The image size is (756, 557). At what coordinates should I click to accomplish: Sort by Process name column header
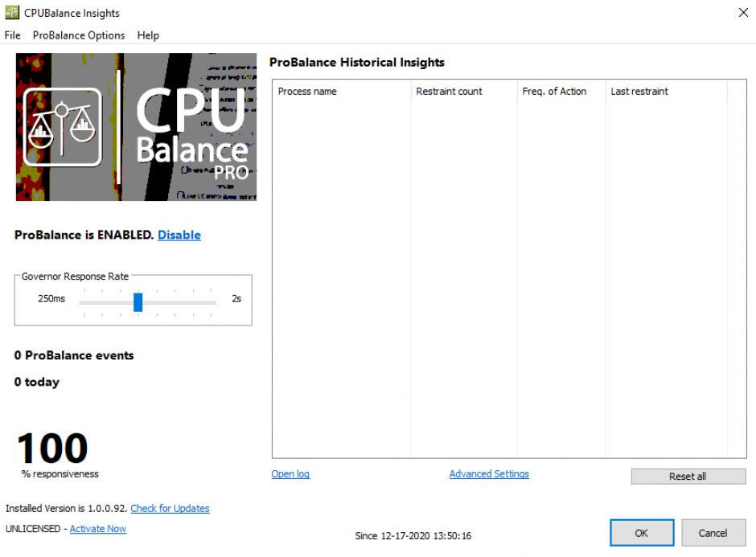click(341, 91)
